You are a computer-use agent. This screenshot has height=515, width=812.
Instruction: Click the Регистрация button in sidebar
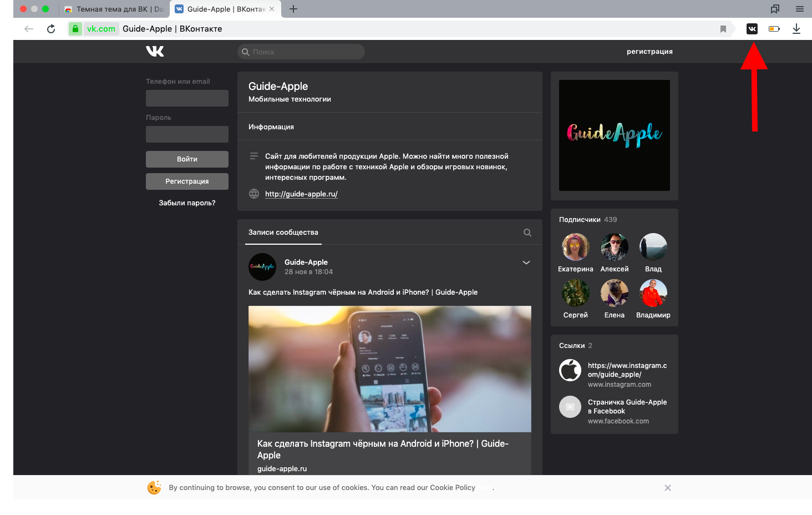click(187, 181)
